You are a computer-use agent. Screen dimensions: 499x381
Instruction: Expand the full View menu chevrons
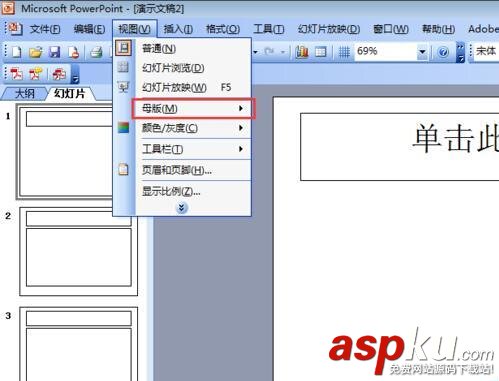click(x=181, y=208)
